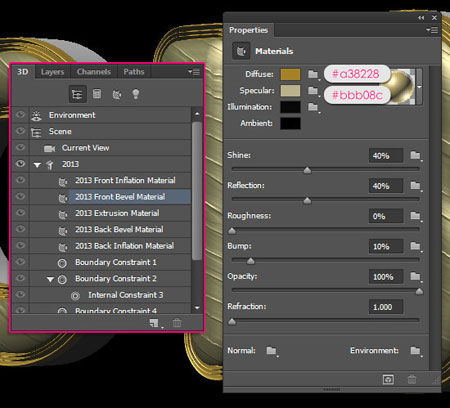Switch to the 3D tab
Screen dimensions: 450x408
pyautogui.click(x=23, y=72)
